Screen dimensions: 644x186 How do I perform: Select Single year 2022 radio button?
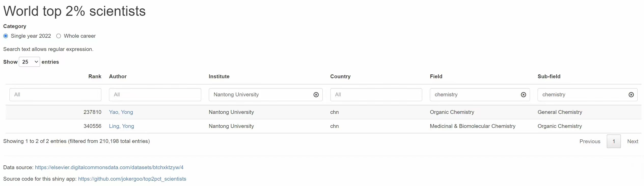pyautogui.click(x=6, y=36)
